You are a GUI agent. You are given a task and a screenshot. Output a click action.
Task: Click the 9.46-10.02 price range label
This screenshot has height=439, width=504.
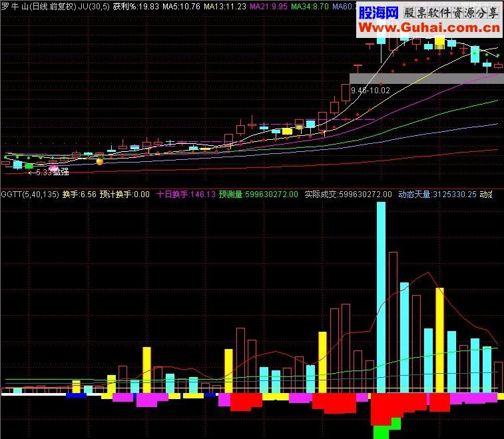pyautogui.click(x=370, y=91)
